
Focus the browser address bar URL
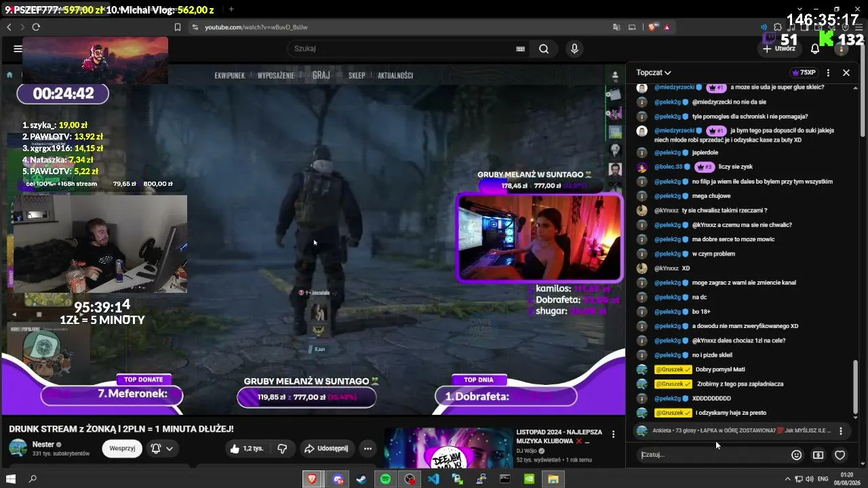pos(256,27)
